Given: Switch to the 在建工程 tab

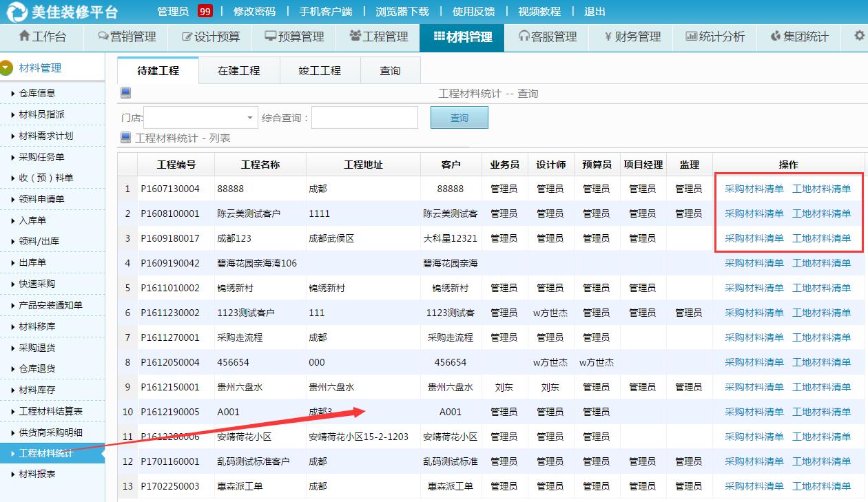Looking at the screenshot, I should [x=239, y=70].
